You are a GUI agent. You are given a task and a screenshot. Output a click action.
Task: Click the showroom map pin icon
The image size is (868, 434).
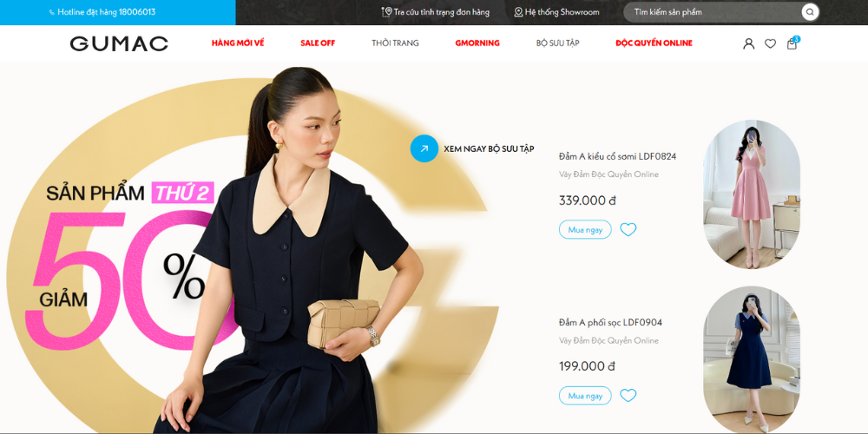coord(518,11)
